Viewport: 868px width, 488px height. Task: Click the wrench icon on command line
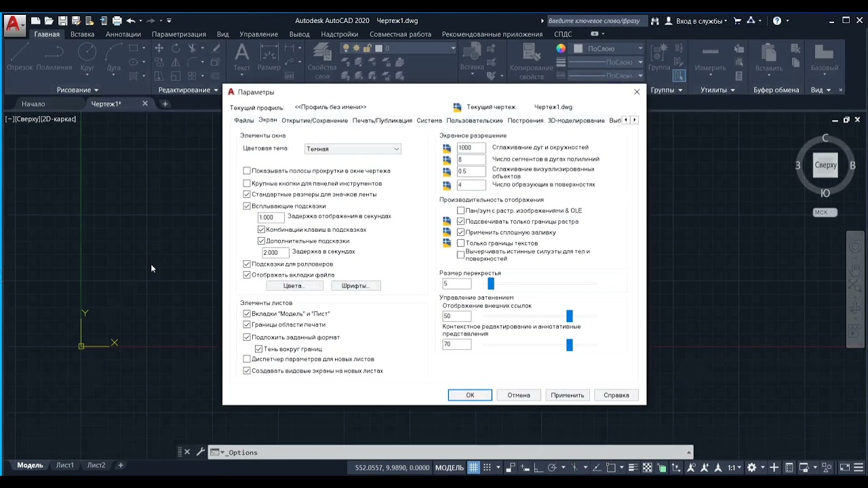click(x=201, y=452)
